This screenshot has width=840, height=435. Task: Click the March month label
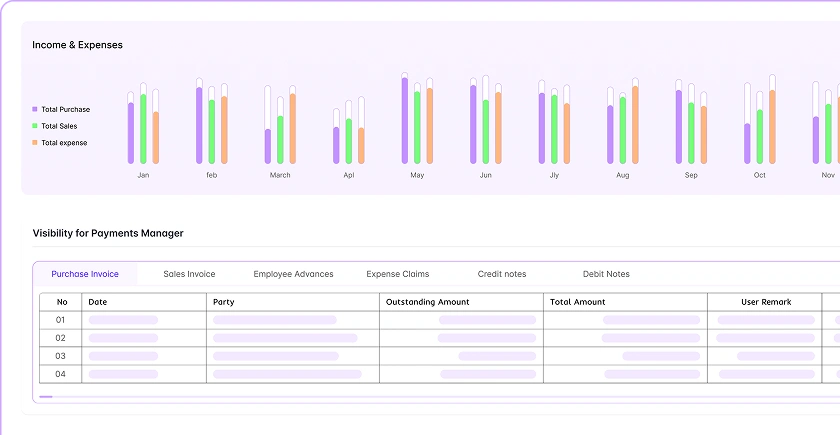[x=280, y=175]
